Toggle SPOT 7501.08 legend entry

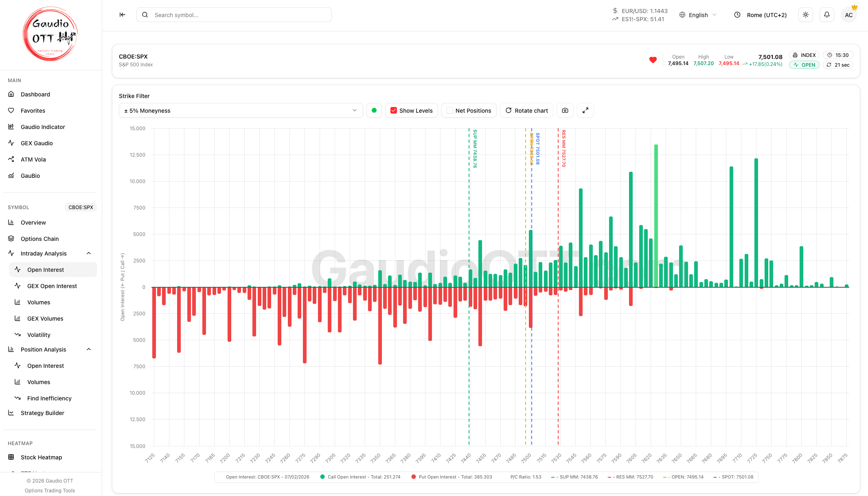click(x=733, y=477)
